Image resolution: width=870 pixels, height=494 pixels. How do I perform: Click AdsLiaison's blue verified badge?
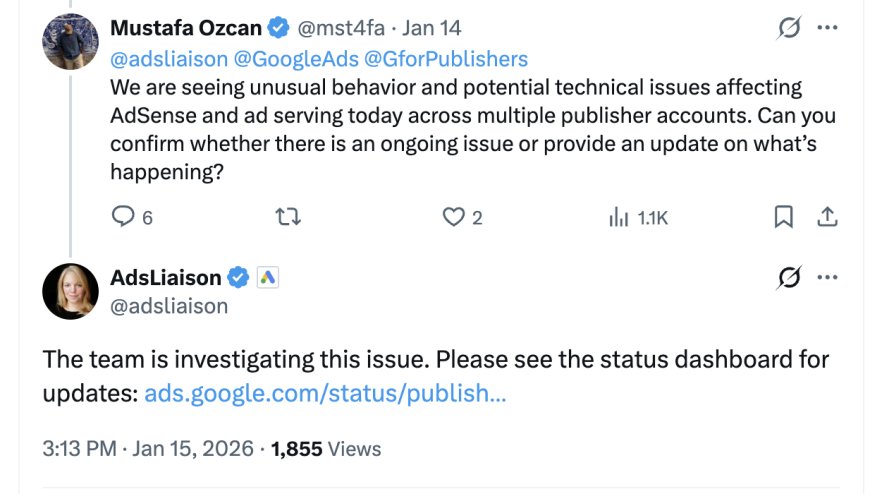click(239, 277)
